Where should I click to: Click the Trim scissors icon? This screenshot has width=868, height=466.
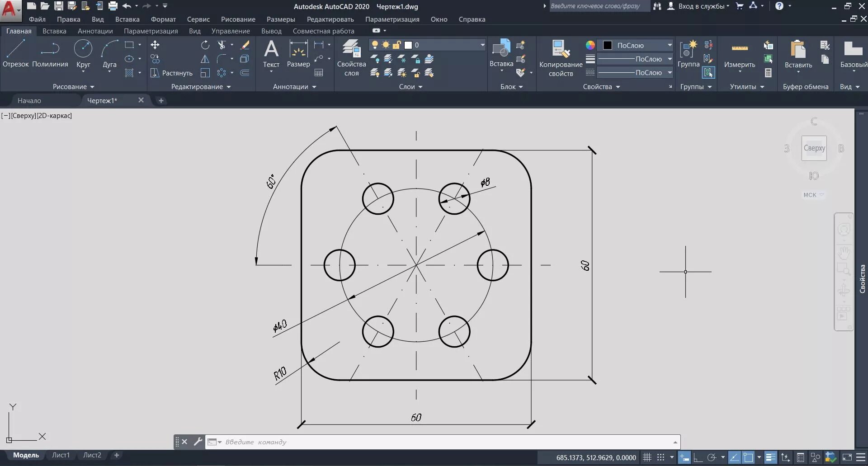tap(222, 45)
